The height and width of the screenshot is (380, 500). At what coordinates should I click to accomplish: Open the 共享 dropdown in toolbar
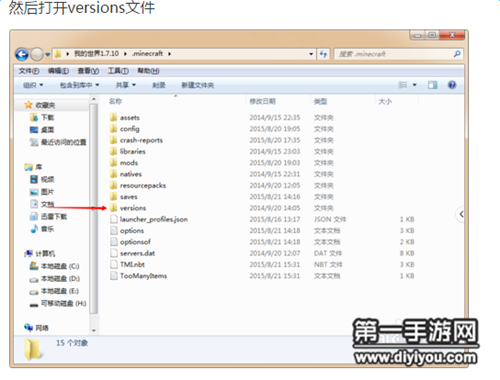[126, 85]
